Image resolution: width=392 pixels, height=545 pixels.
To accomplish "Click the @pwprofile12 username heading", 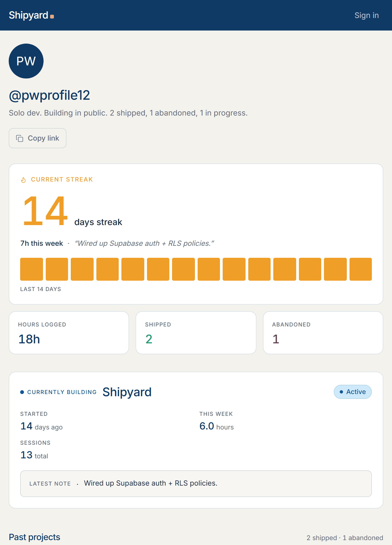I will pos(50,95).
